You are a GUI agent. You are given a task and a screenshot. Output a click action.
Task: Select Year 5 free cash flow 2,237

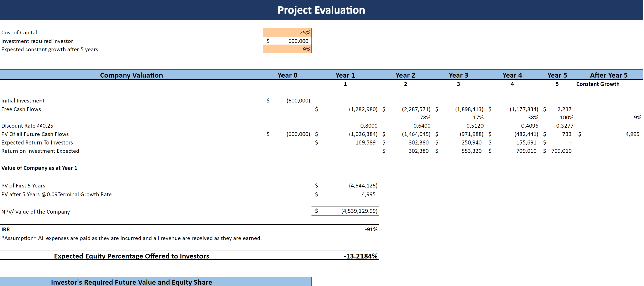coord(564,109)
